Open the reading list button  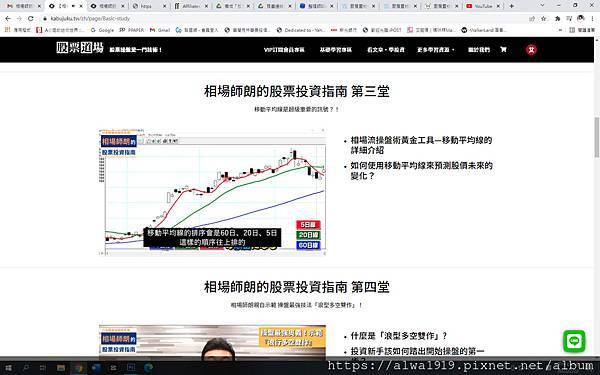click(x=582, y=30)
